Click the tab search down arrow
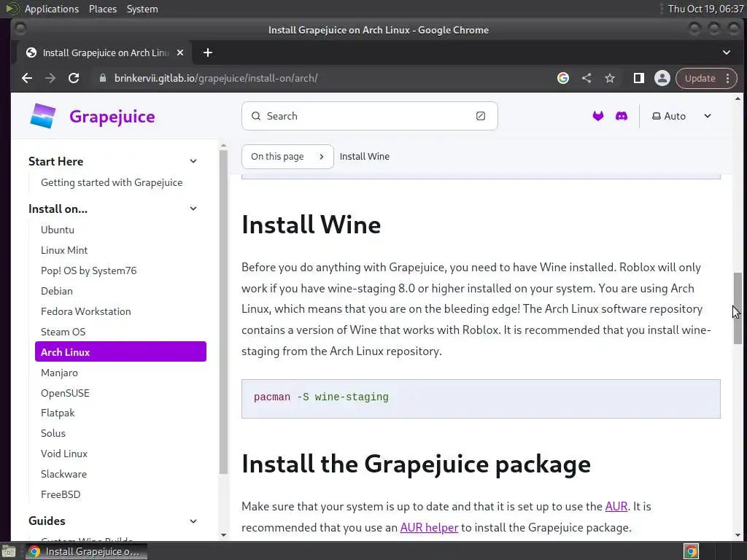Viewport: 747px width, 560px height. pos(727,52)
